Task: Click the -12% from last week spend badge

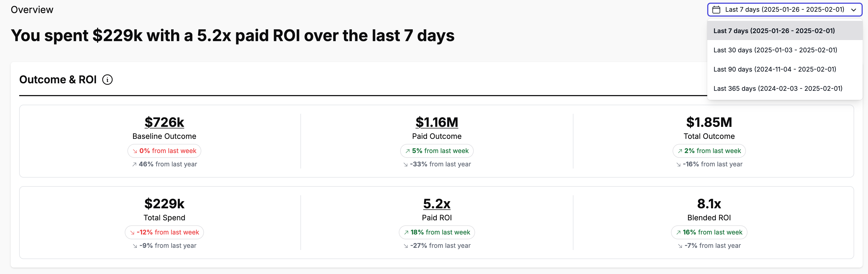Action: pyautogui.click(x=164, y=233)
